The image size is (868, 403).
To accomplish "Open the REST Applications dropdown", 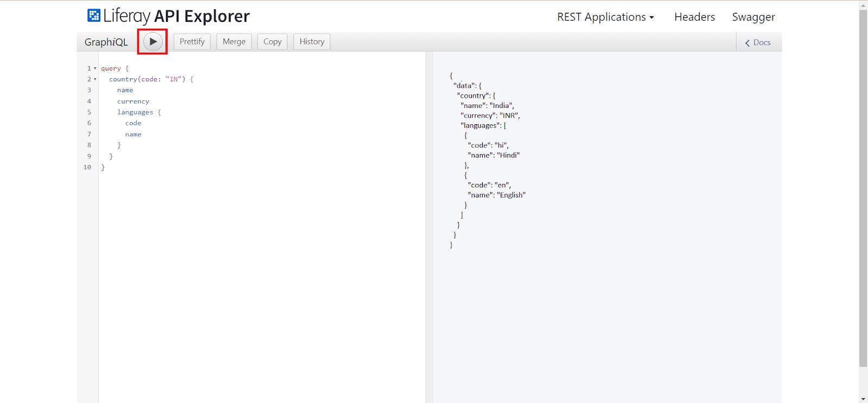I will pyautogui.click(x=605, y=17).
